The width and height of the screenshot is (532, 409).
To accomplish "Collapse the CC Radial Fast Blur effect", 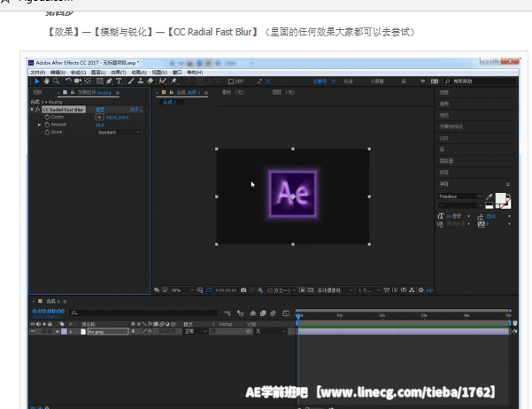I will (x=32, y=109).
